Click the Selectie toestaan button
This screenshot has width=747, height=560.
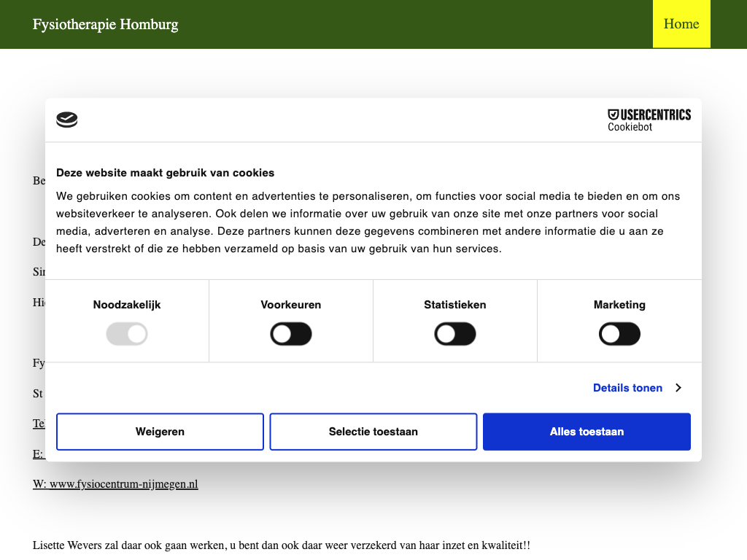tap(373, 432)
